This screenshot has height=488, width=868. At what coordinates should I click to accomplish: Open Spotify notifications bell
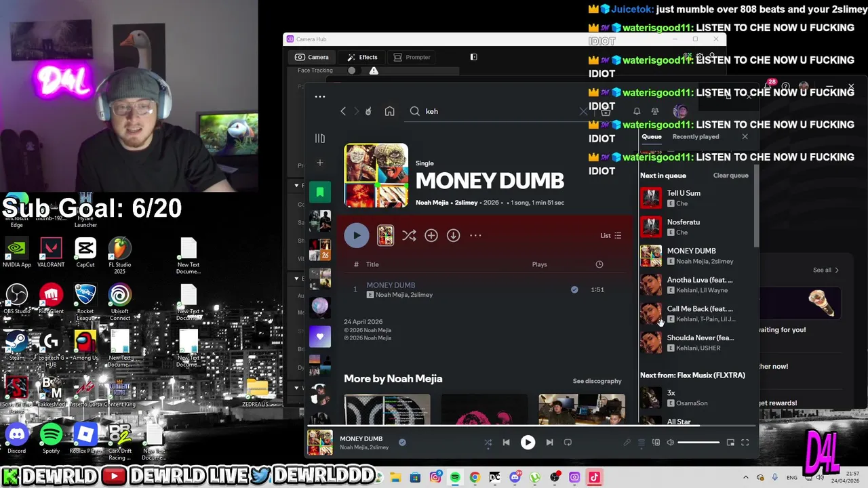[637, 111]
